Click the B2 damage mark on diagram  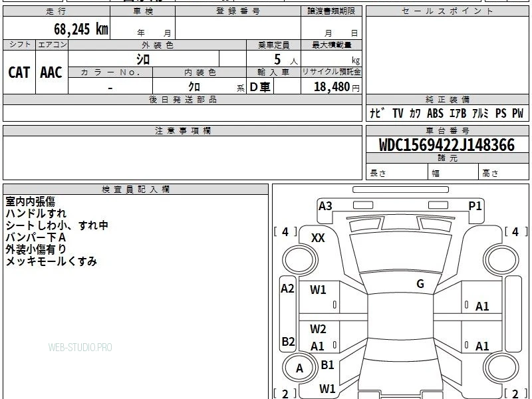(288, 341)
